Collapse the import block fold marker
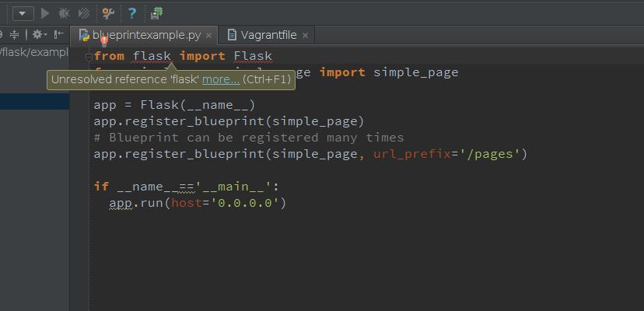The height and width of the screenshot is (311, 644). [x=89, y=57]
